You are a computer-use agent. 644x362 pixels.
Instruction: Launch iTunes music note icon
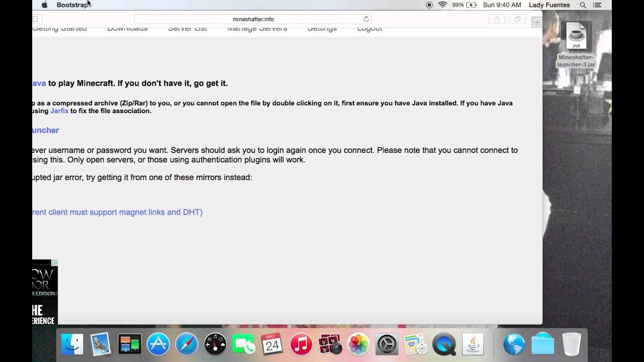click(301, 344)
